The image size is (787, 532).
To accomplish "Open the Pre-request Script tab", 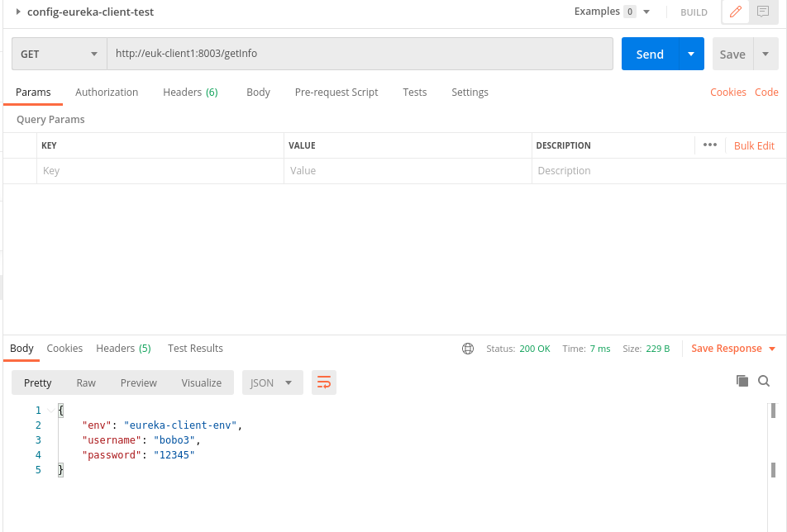I will tap(336, 93).
